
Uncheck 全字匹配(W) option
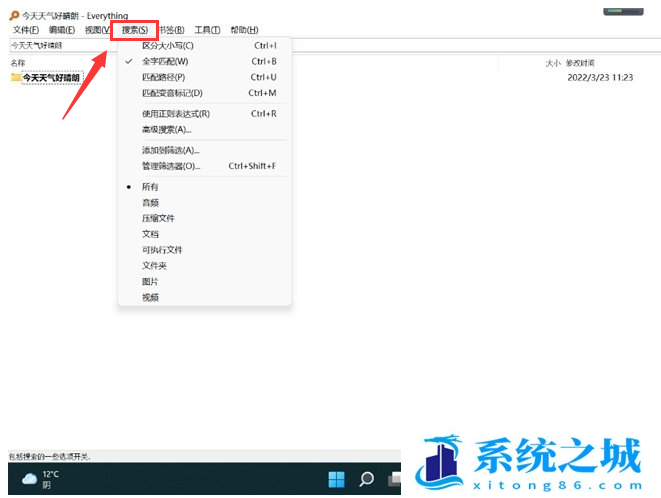pyautogui.click(x=205, y=62)
